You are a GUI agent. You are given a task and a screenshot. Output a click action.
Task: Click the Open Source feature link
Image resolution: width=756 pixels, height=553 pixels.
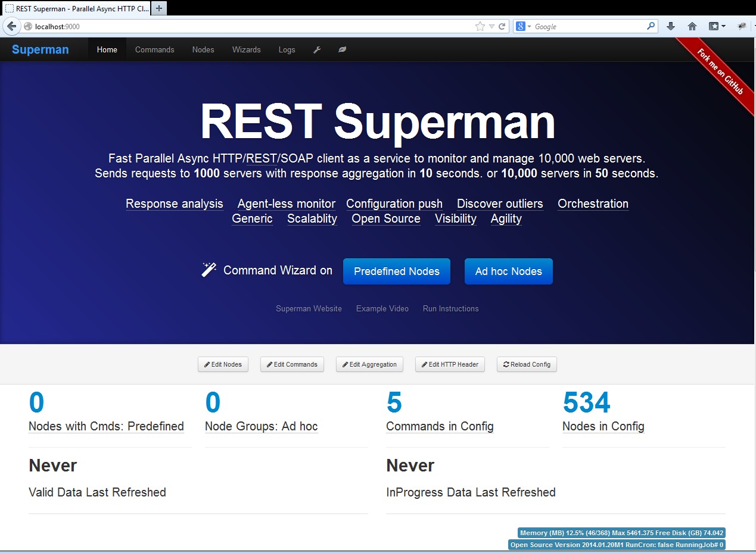point(386,218)
